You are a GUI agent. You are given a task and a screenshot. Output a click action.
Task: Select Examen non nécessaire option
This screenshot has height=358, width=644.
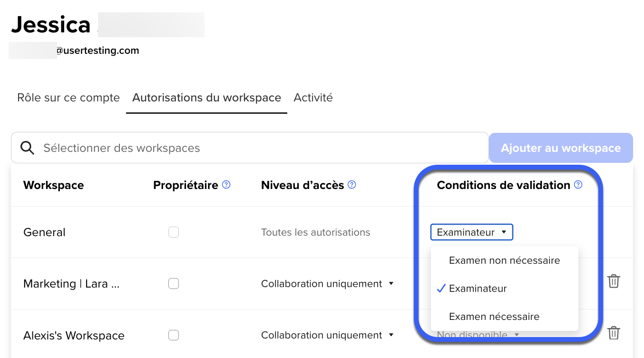pos(504,260)
